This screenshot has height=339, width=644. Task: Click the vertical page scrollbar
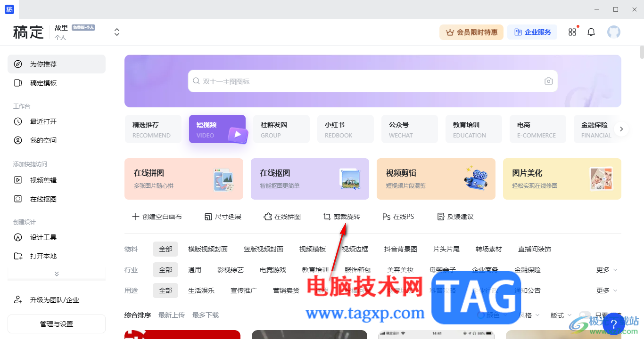coord(642,52)
